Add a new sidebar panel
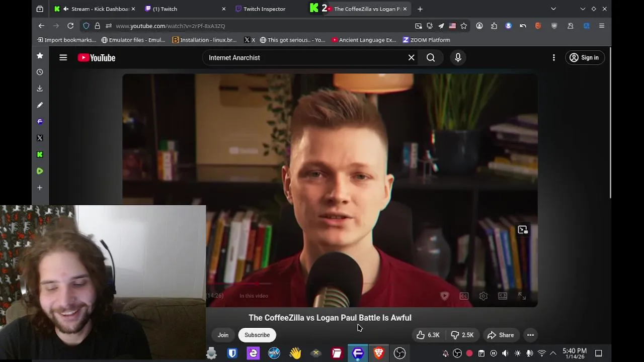This screenshot has width=644, height=362. pos(40,188)
